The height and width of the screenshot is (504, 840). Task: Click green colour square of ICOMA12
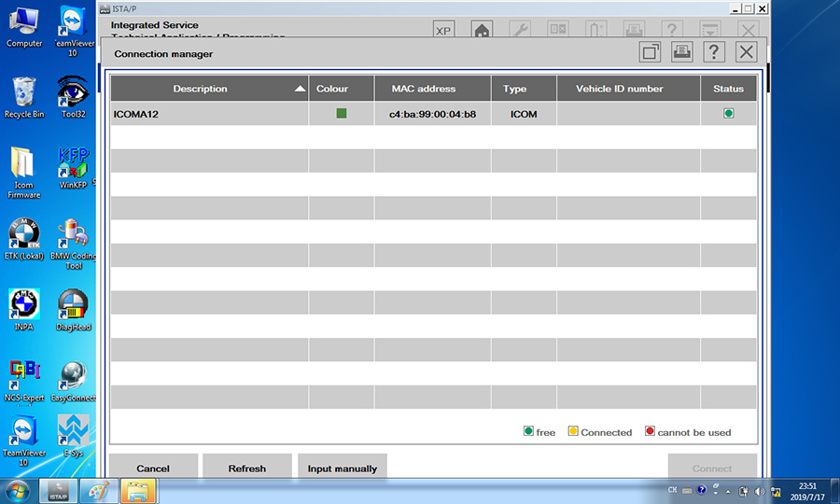pos(342,113)
